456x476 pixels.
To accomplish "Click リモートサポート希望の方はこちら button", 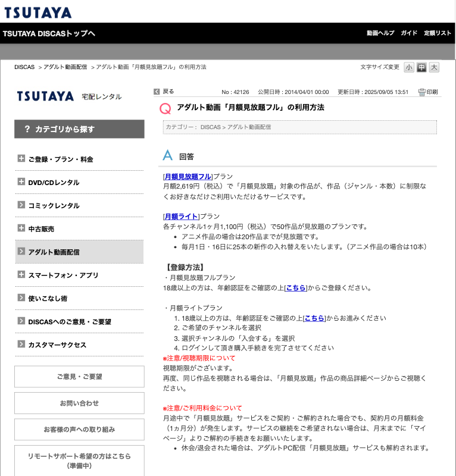I will [x=79, y=461].
